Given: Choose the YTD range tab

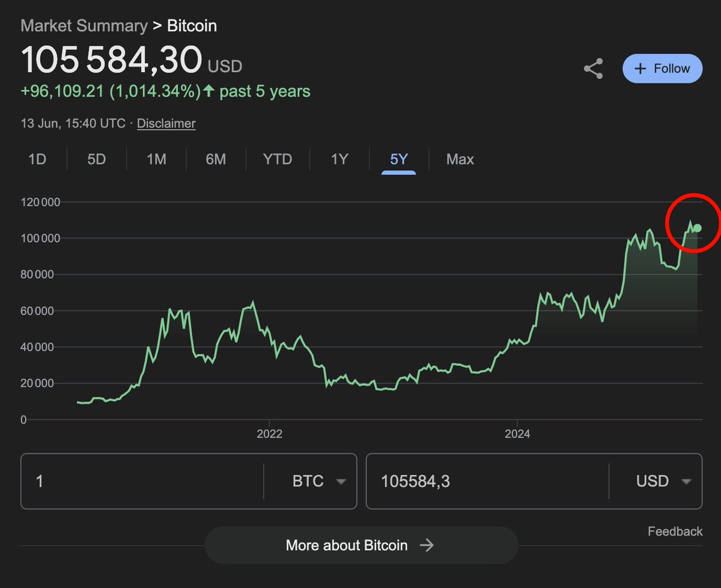Looking at the screenshot, I should click(x=278, y=159).
